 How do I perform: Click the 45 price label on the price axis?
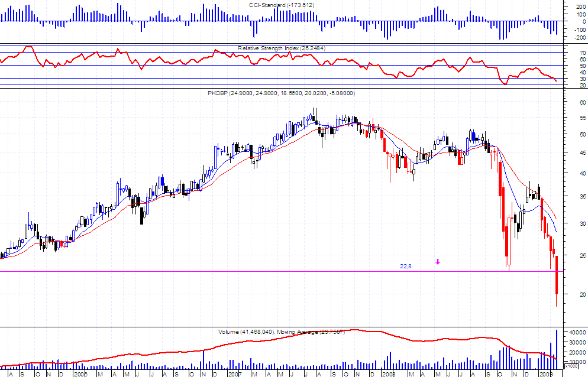tap(583, 153)
